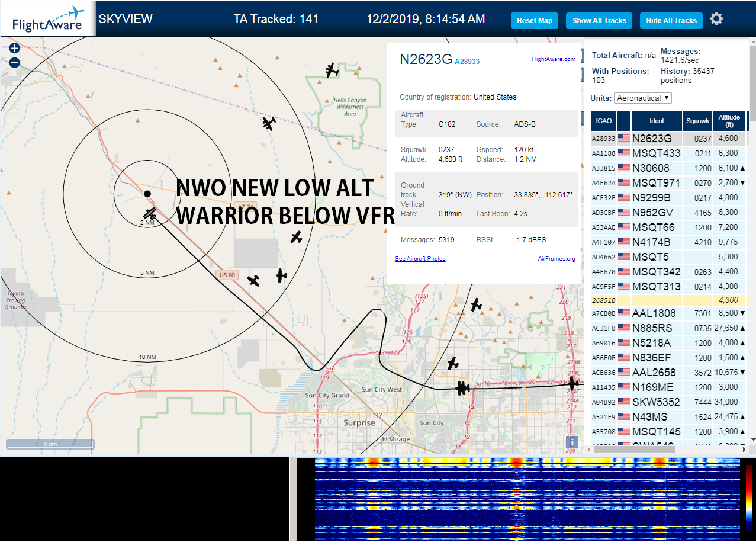Select MSQT342 in aircraft list

(x=669, y=272)
